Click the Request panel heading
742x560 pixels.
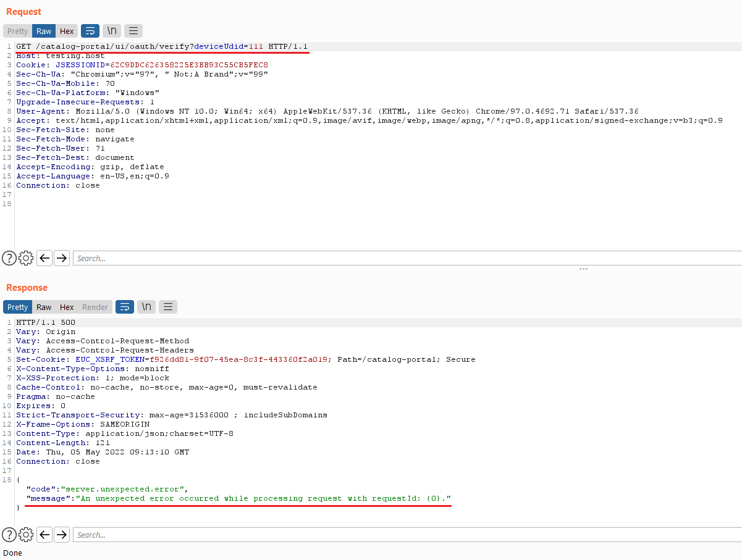coord(24,12)
